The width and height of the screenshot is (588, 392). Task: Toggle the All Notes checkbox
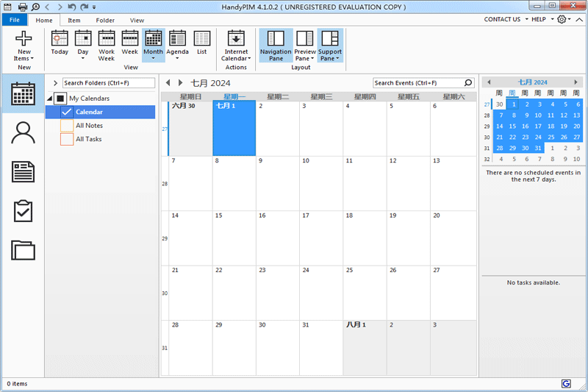pos(67,125)
